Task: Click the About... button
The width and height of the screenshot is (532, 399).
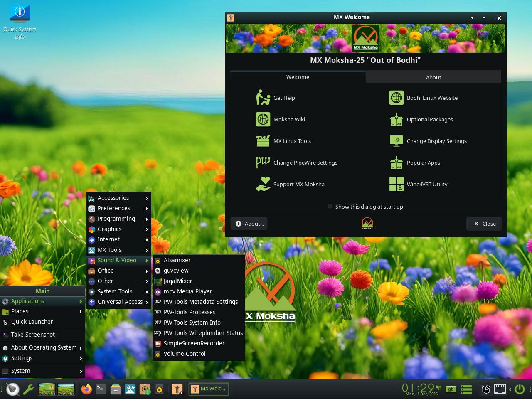Action: pos(249,224)
